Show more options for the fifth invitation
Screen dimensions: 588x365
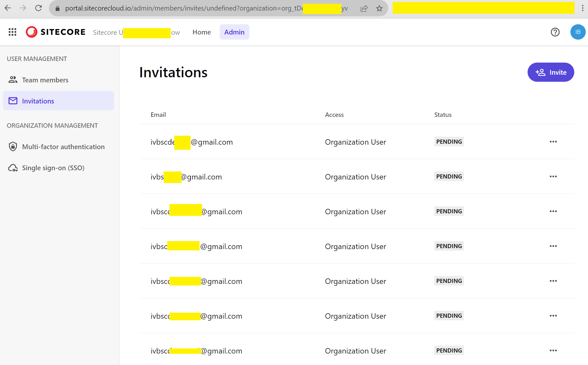[553, 281]
